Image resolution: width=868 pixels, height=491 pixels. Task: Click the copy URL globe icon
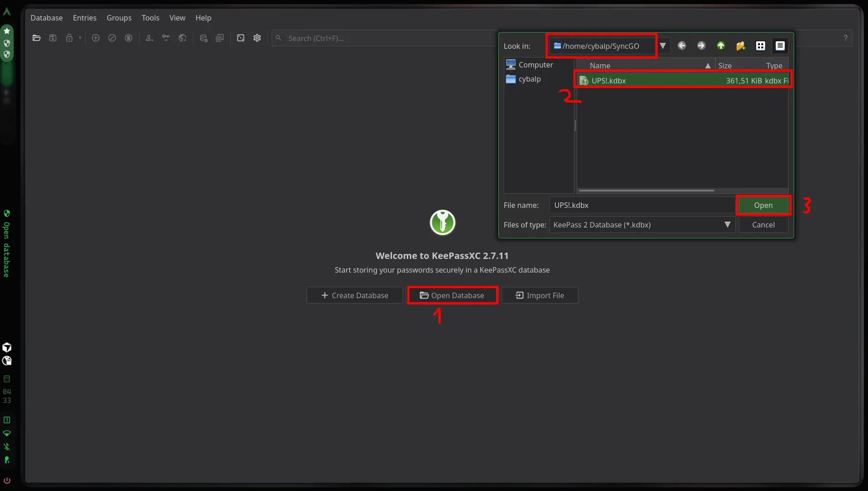(182, 38)
